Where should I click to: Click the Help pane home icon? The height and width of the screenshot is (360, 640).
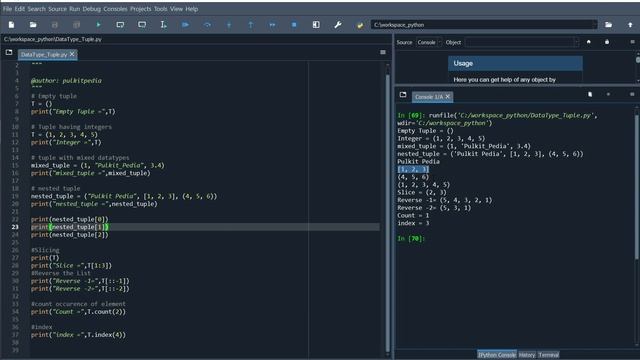[589, 42]
